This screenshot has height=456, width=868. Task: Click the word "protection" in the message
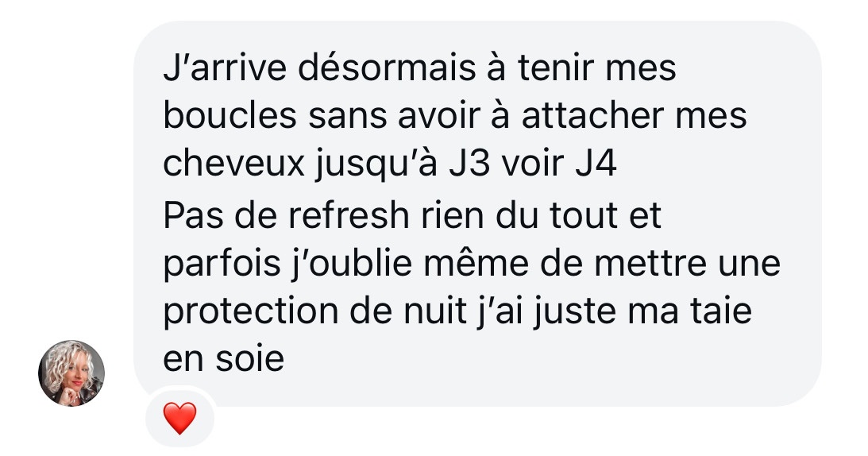(x=250, y=312)
